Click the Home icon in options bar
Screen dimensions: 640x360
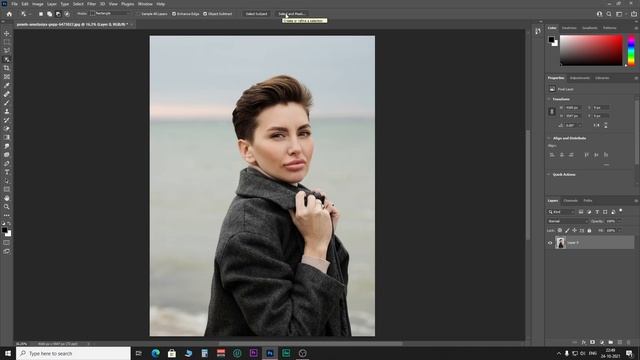[x=9, y=14]
